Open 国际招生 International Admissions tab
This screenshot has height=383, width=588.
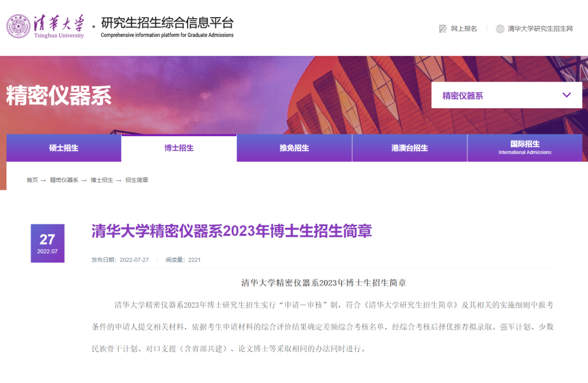tap(524, 148)
